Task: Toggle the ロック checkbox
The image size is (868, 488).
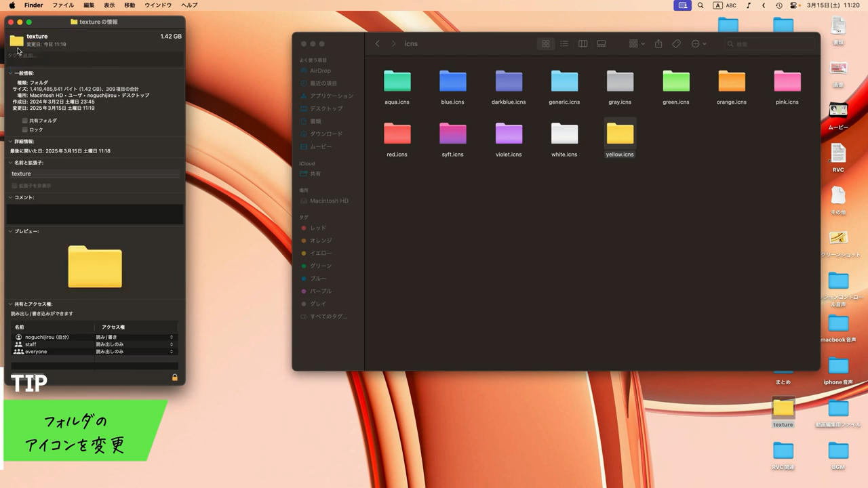Action: [25, 129]
